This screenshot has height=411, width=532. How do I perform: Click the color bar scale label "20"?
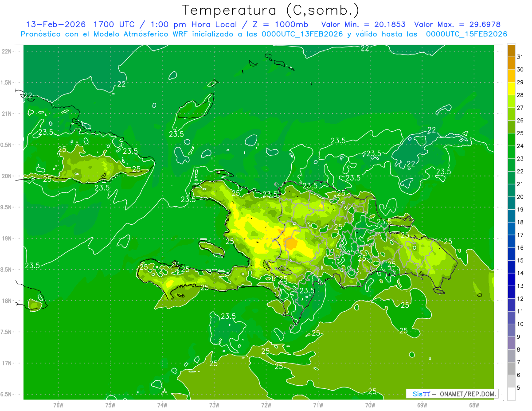click(520, 197)
